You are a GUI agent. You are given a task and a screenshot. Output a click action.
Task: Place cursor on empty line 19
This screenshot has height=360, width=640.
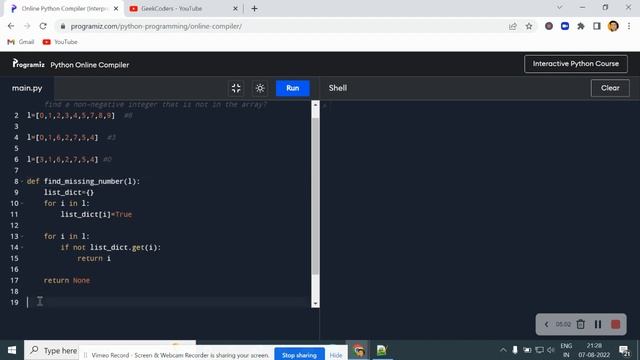click(167, 302)
